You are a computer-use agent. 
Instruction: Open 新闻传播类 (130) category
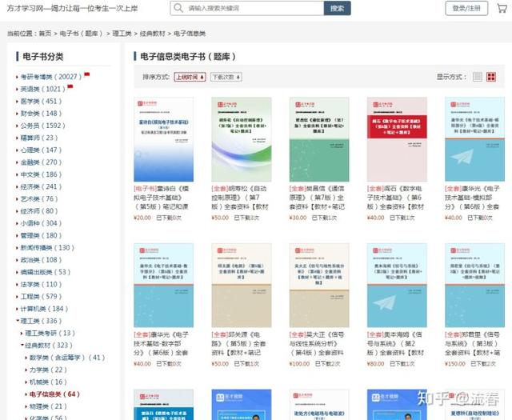click(47, 247)
